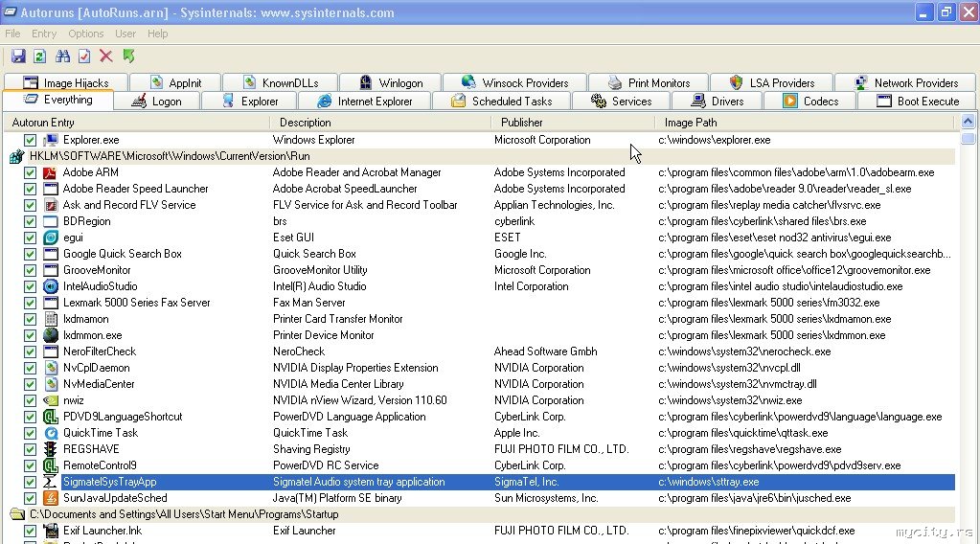Select the REGSHAVE entry row
The height and width of the screenshot is (544, 980).
tap(479, 449)
